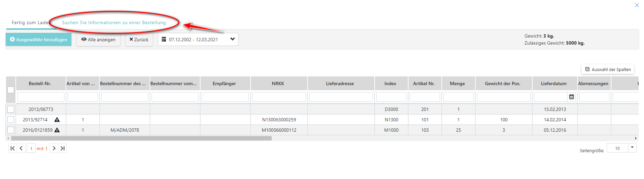Close the dialog with the X icon
Image resolution: width=644 pixels, height=179 pixels.
tap(637, 5)
